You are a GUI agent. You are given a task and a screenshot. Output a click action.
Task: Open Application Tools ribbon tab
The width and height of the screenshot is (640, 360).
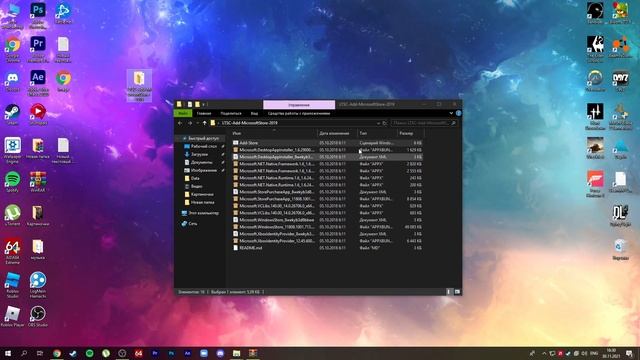299,113
